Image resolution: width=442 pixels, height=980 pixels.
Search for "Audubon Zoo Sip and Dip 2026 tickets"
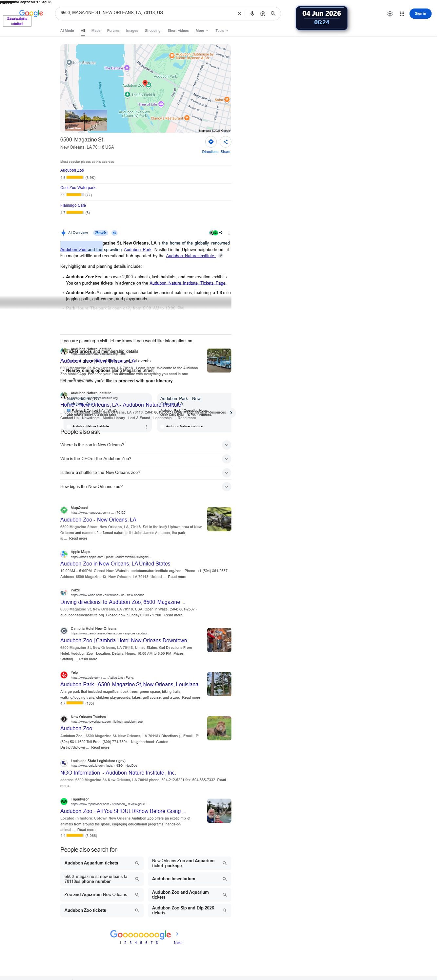pos(192,921)
